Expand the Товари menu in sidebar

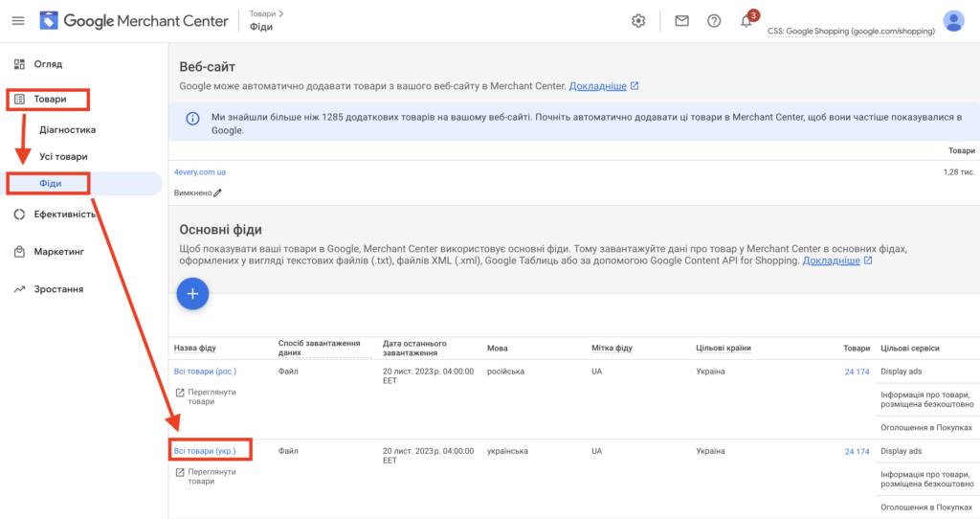pyautogui.click(x=52, y=99)
